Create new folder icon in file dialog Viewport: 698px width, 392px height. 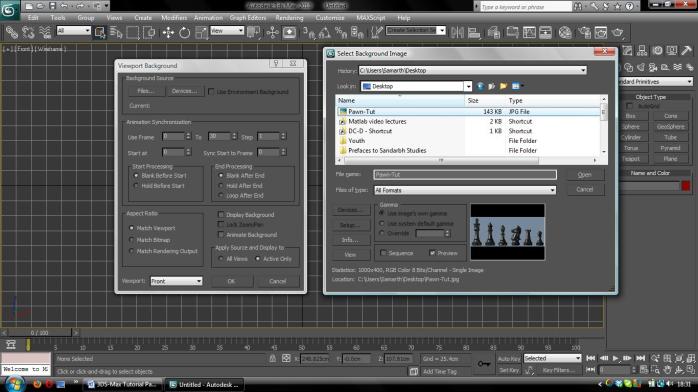pyautogui.click(x=503, y=86)
